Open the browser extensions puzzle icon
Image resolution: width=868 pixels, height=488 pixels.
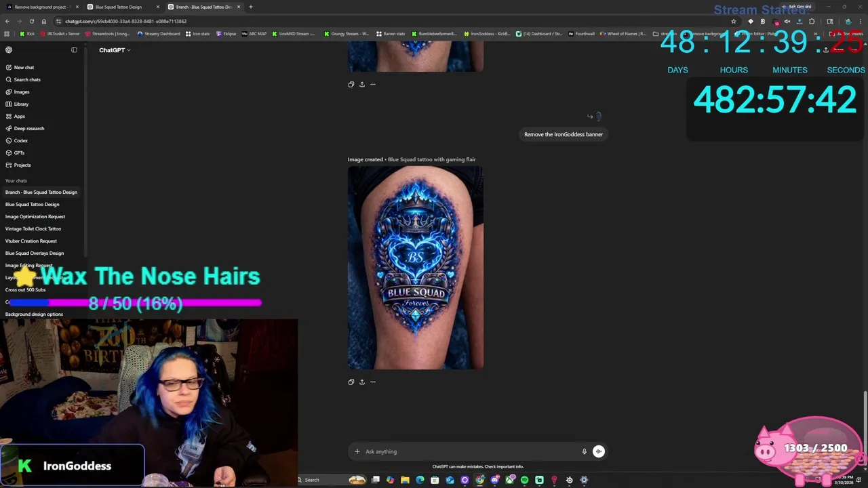(x=812, y=21)
